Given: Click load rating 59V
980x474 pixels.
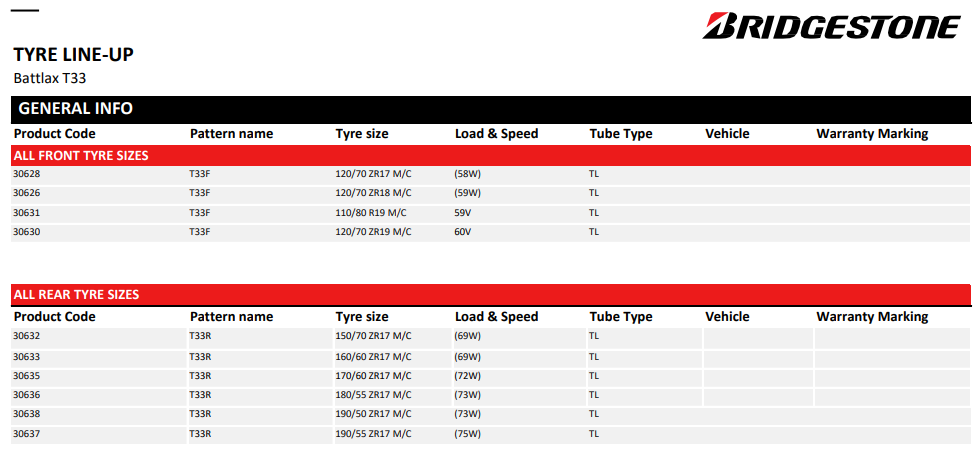Looking at the screenshot, I should coord(462,213).
